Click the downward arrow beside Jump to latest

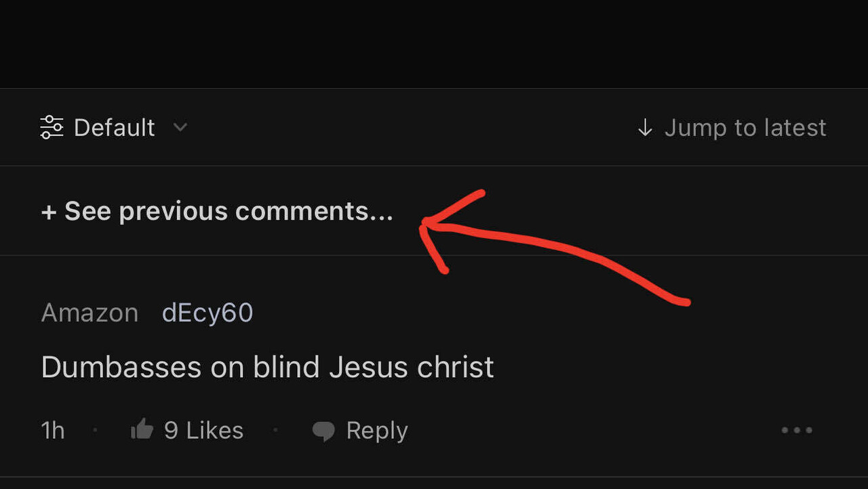[x=644, y=128]
